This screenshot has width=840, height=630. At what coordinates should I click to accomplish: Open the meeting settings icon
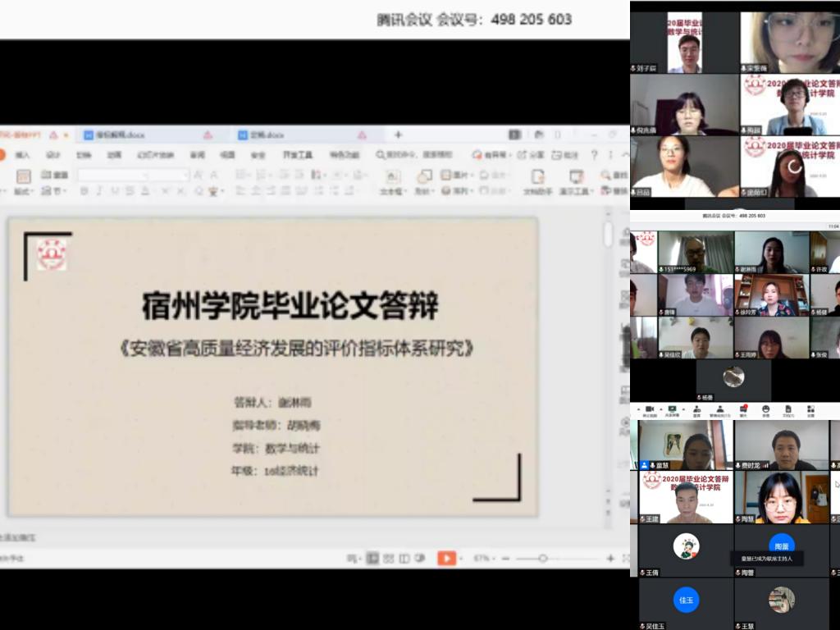coord(810,409)
